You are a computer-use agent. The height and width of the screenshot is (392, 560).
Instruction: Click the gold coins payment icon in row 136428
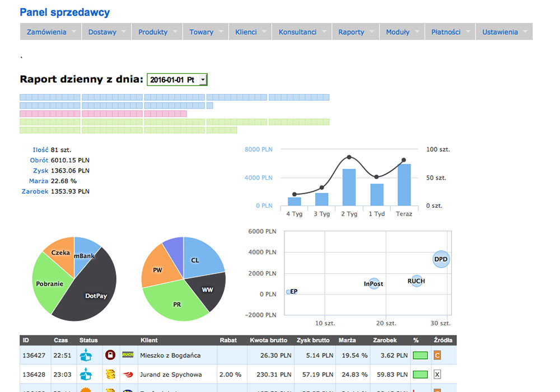[111, 374]
